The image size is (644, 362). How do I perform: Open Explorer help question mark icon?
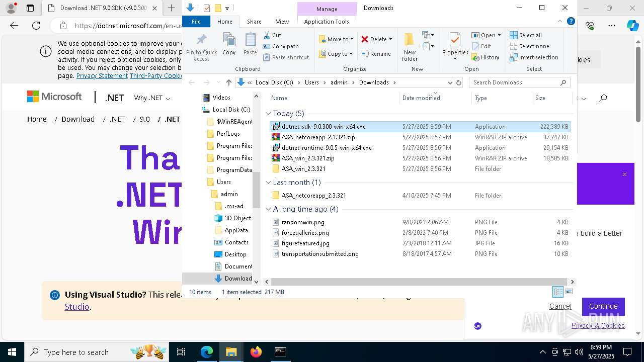[x=571, y=21]
